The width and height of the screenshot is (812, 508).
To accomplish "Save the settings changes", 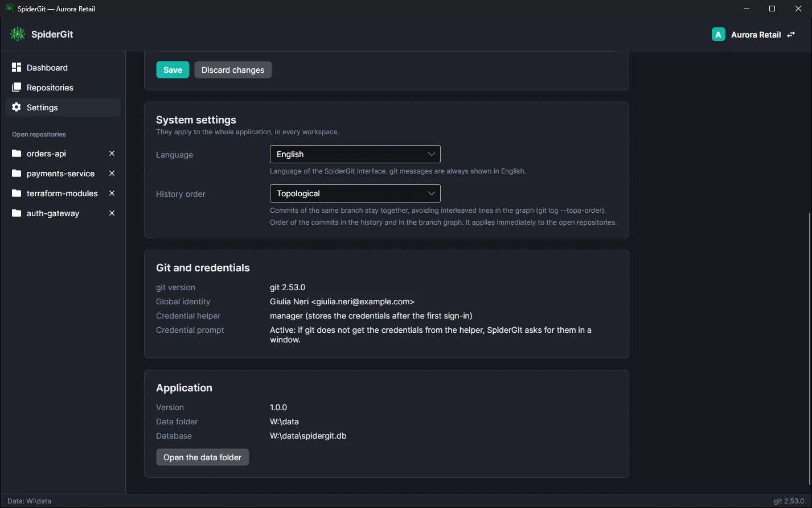I will click(173, 70).
